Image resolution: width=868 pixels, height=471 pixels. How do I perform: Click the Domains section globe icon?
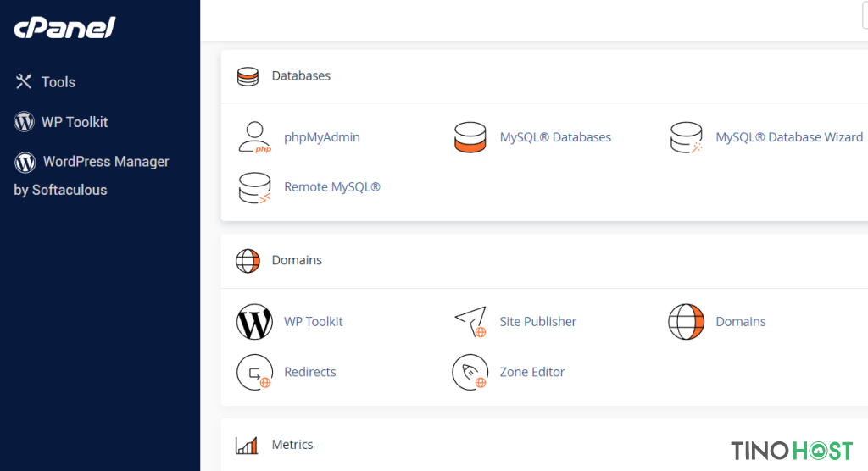[248, 261]
